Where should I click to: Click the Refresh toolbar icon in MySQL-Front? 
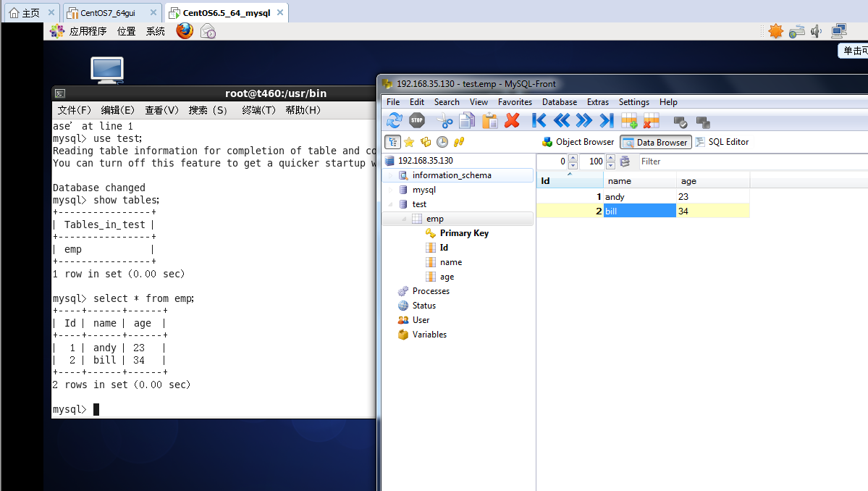click(x=395, y=120)
